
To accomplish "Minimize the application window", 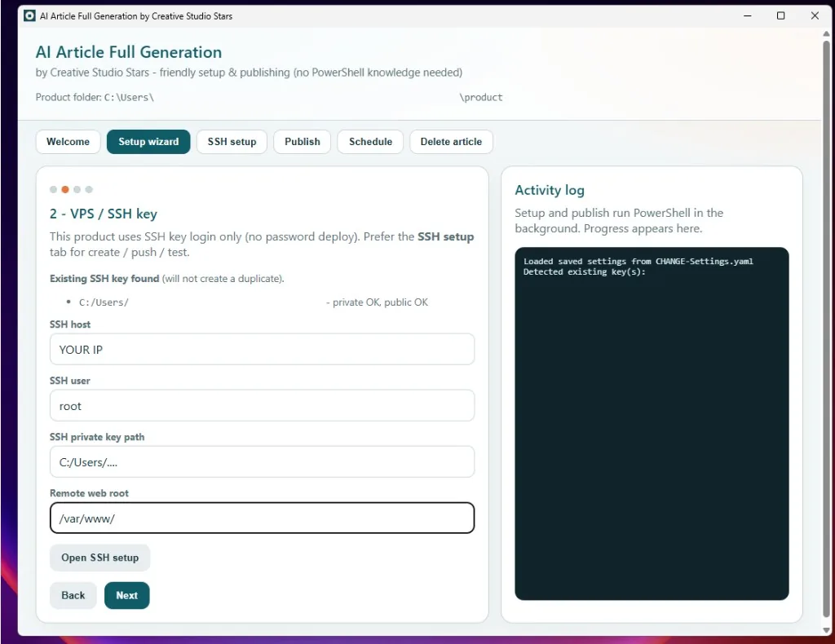I will click(x=748, y=16).
